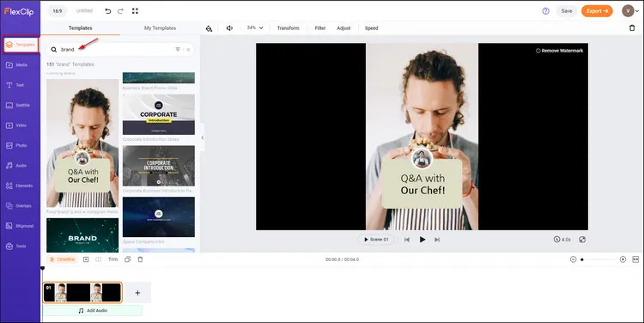Undo the last action
The width and height of the screenshot is (644, 323).
click(108, 11)
